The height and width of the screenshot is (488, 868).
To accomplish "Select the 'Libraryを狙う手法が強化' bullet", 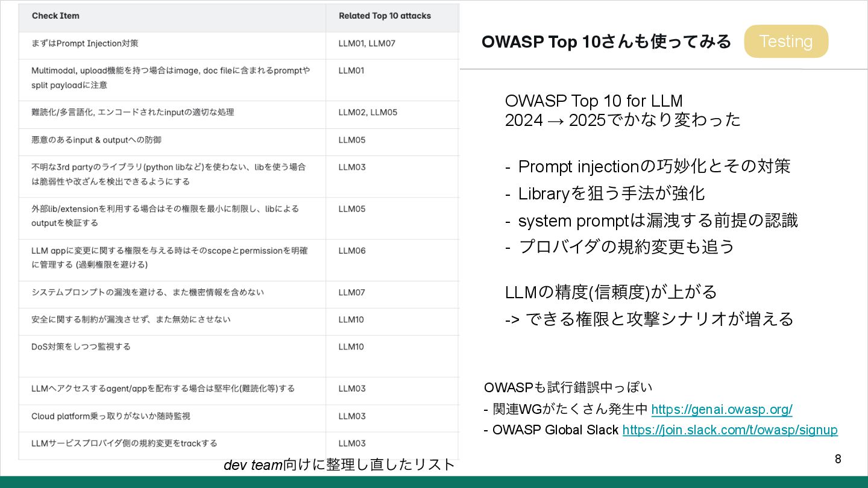I will pyautogui.click(x=611, y=193).
